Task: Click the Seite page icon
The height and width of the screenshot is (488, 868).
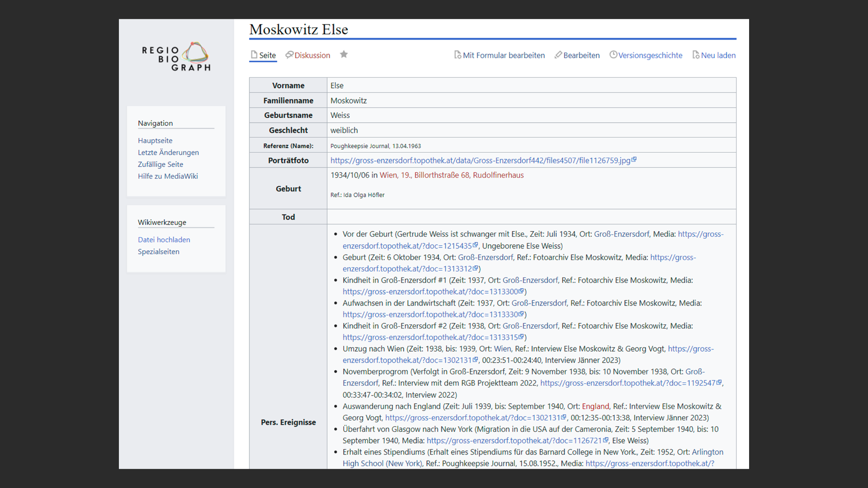Action: (254, 55)
